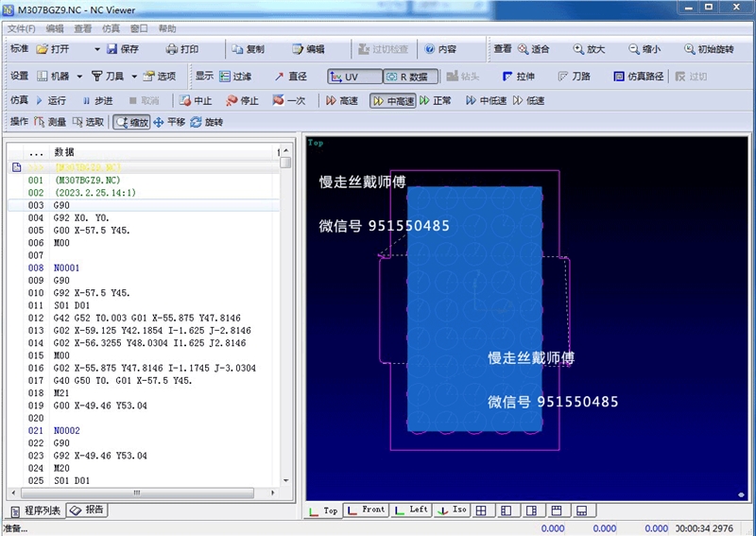Start simulation with 运行 (Run) button
Viewport: 756px width, 536px height.
(40, 100)
